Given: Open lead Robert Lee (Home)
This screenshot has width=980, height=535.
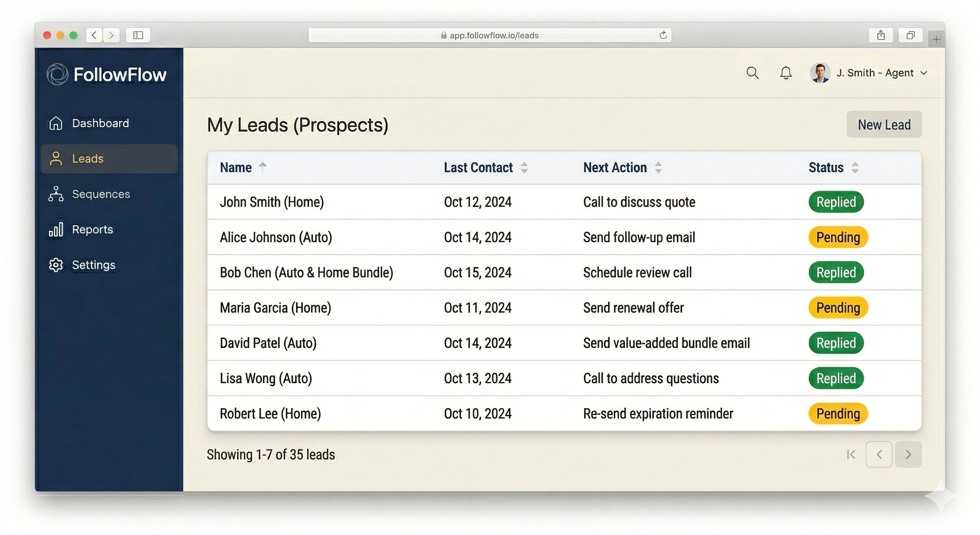Looking at the screenshot, I should click(x=270, y=414).
